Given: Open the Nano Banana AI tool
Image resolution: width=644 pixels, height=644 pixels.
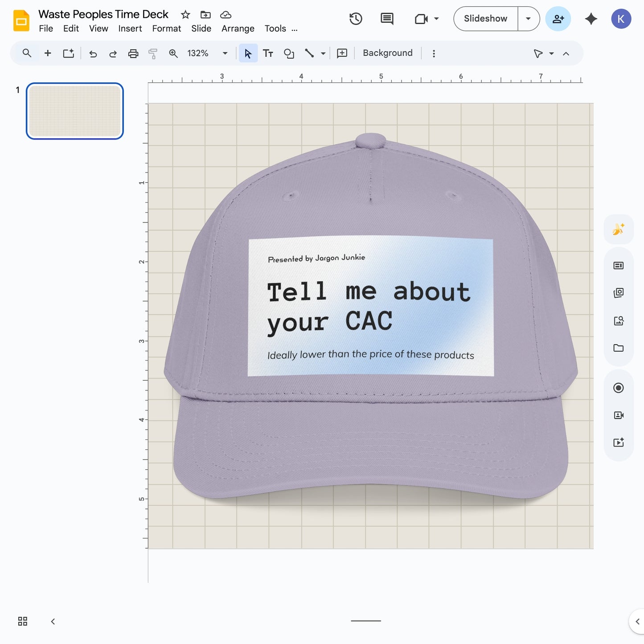Looking at the screenshot, I should [619, 229].
